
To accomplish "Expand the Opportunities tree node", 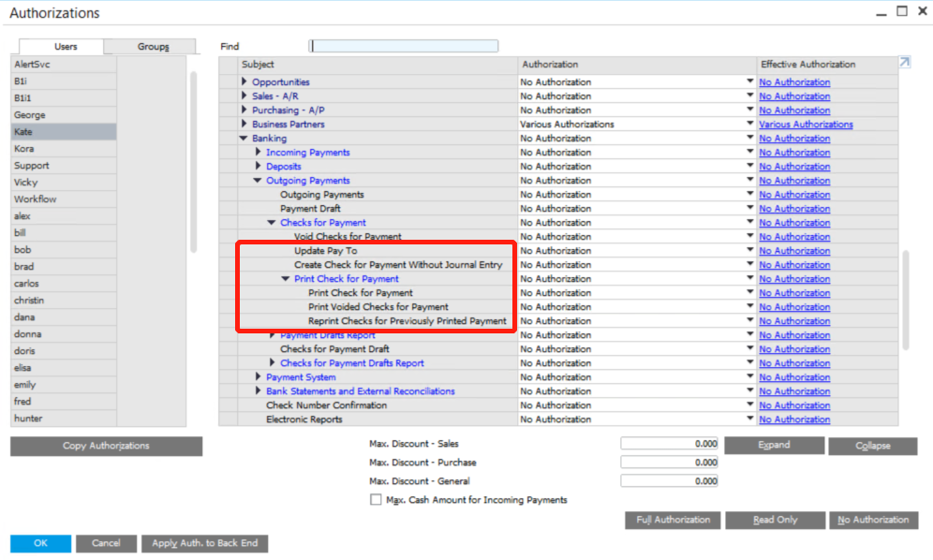I will (x=244, y=82).
